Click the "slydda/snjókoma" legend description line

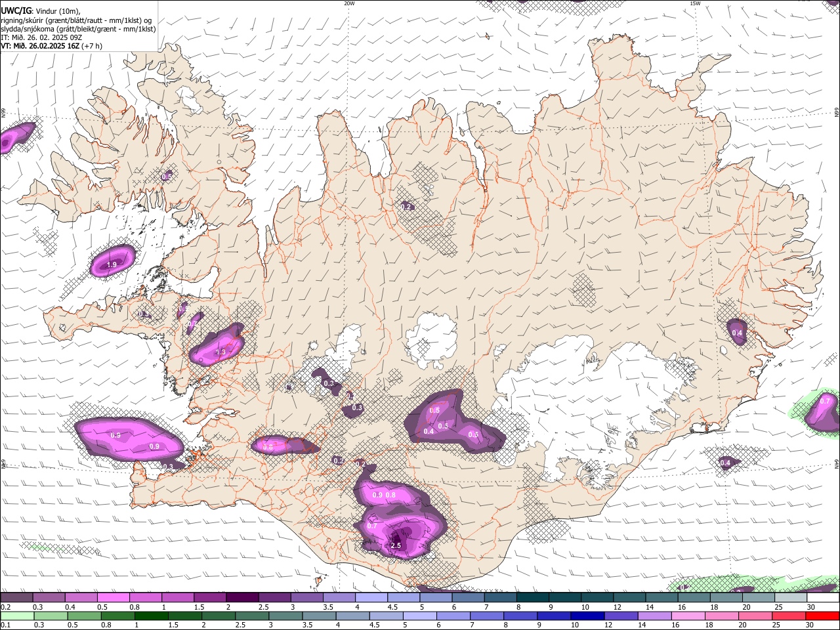click(x=78, y=29)
